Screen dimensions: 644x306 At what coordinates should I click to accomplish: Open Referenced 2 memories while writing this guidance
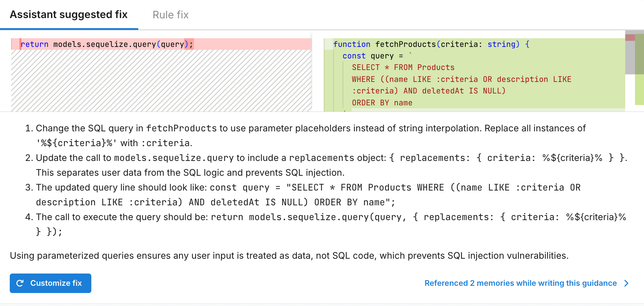click(520, 283)
